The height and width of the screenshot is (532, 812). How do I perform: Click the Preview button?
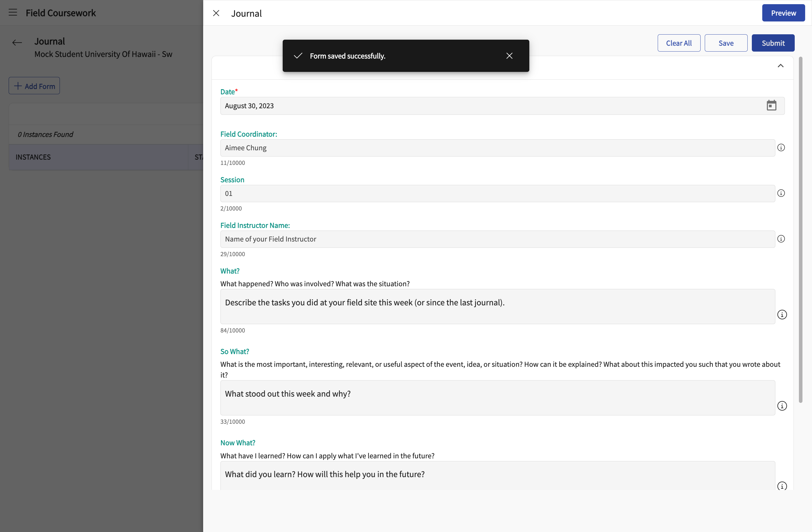click(783, 13)
